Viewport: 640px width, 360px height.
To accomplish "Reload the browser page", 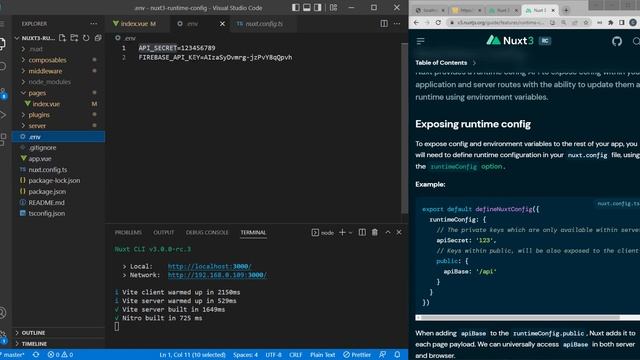I will (x=438, y=22).
